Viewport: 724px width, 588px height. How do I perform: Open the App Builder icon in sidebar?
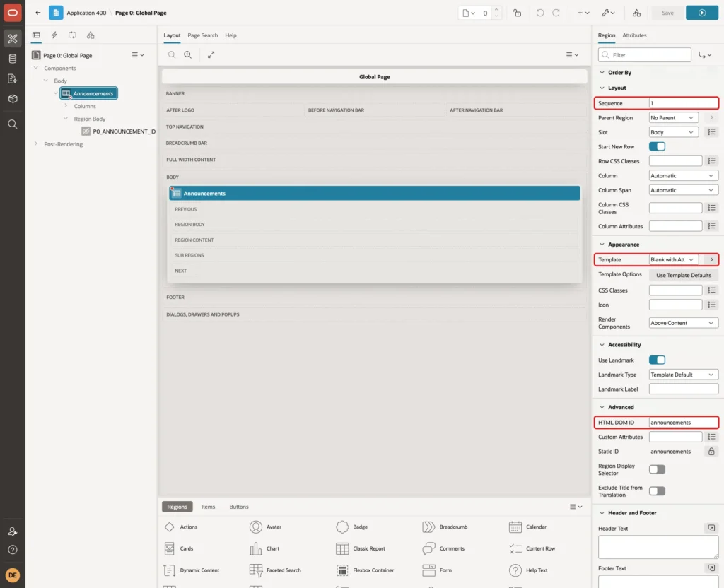pos(13,39)
